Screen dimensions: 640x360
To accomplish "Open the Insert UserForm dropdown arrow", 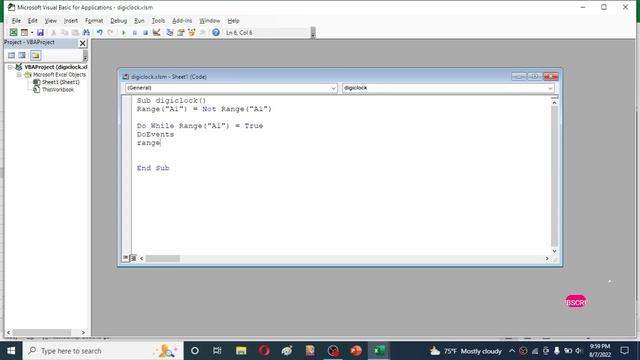I will (31, 33).
